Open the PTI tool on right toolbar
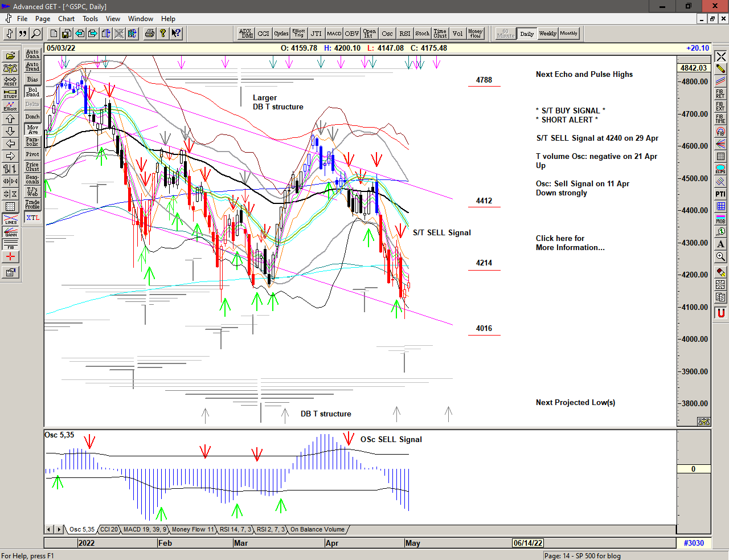 720,194
